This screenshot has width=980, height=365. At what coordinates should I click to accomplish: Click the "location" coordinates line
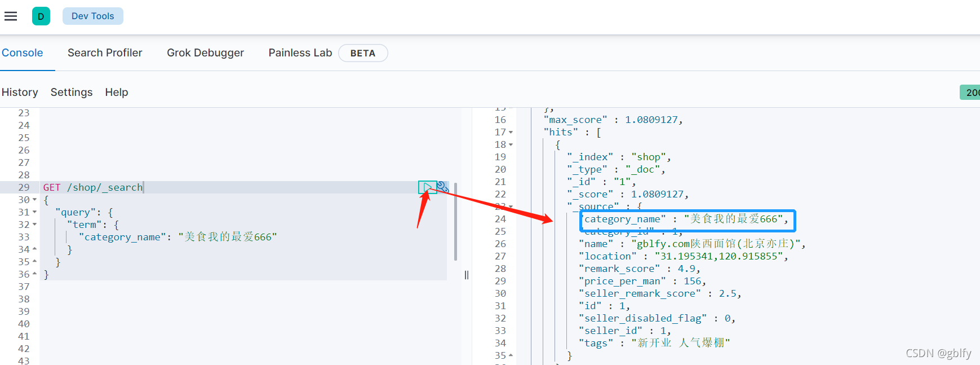684,256
